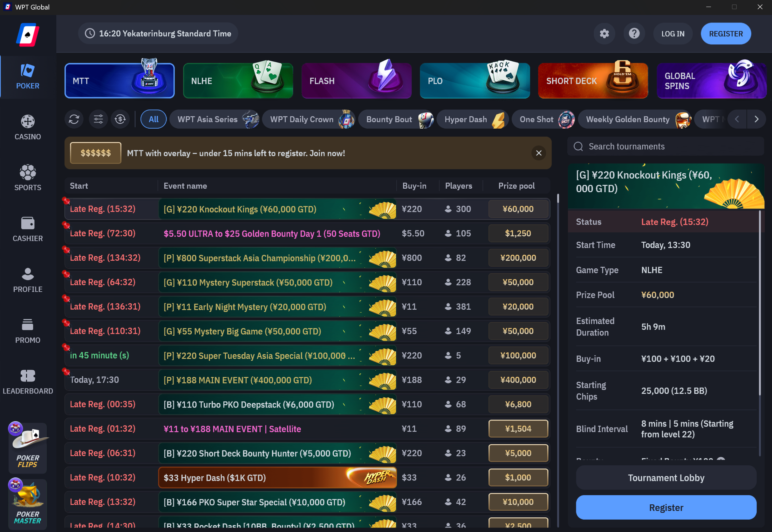This screenshot has width=772, height=532.
Task: Switch to the SHORT DECK game tab
Action: pyautogui.click(x=593, y=81)
